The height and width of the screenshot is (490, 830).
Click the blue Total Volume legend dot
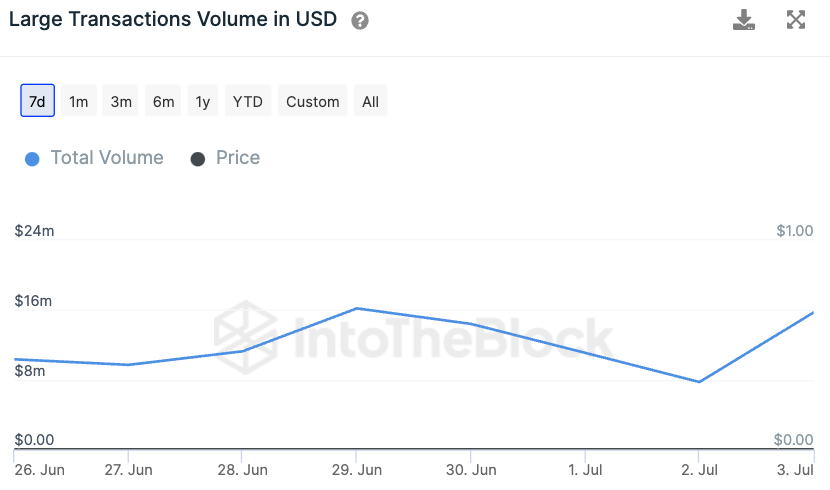(x=32, y=159)
